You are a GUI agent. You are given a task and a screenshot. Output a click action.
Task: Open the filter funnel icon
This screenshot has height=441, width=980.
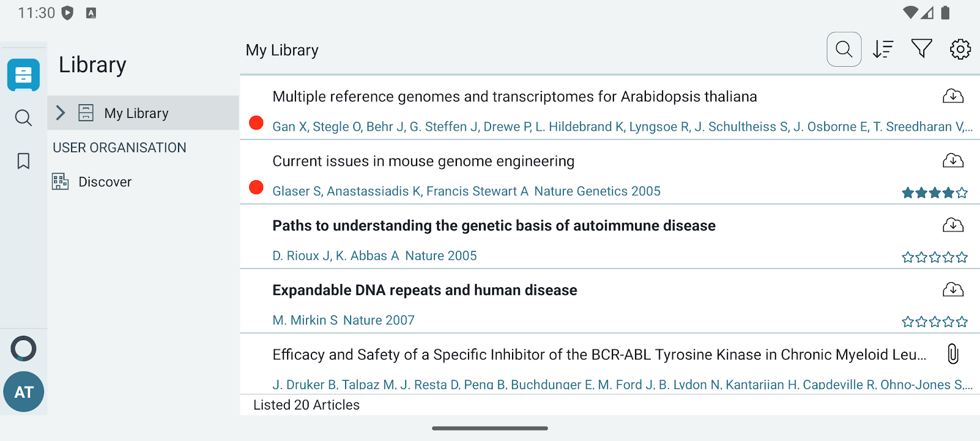click(922, 49)
